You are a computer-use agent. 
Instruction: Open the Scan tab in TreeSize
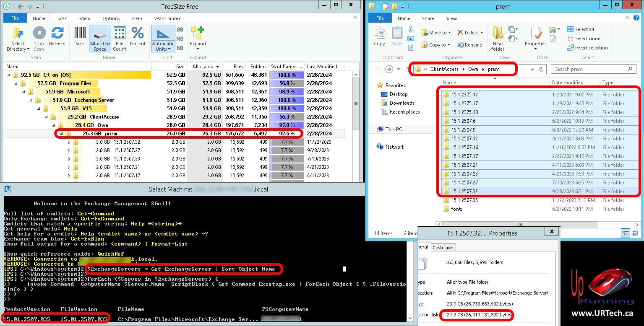pyautogui.click(x=63, y=18)
